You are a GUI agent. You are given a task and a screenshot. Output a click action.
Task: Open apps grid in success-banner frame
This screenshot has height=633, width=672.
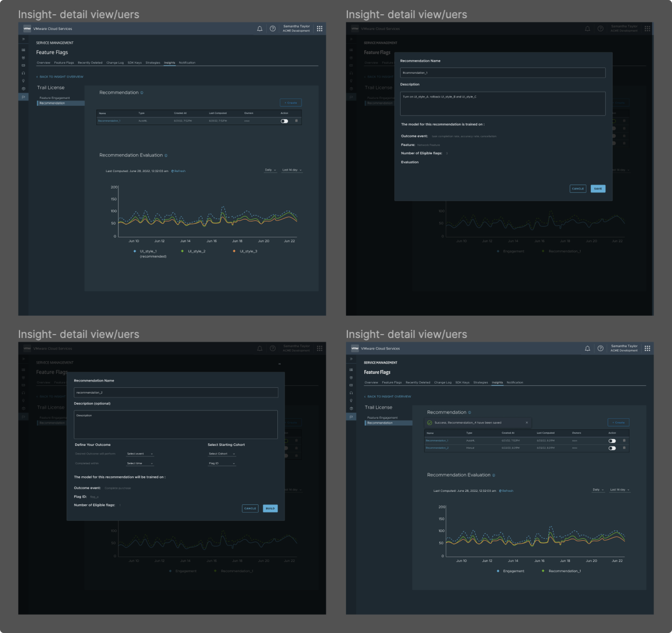647,348
